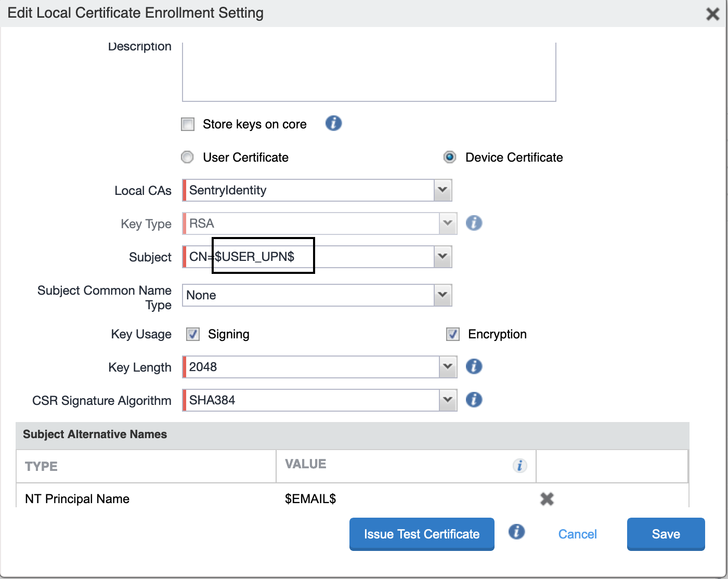Click info icon beside Issue Test Certificate
Screen dimensions: 728x579
(x=516, y=532)
